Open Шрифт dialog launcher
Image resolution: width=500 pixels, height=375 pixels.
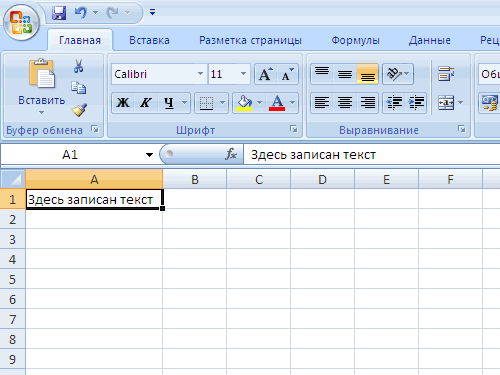(x=294, y=129)
